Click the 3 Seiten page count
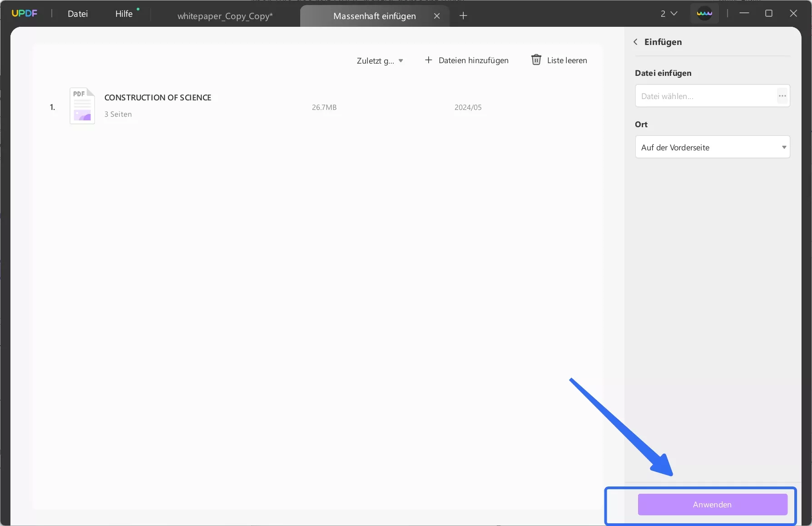Image resolution: width=812 pixels, height=526 pixels. pyautogui.click(x=118, y=114)
